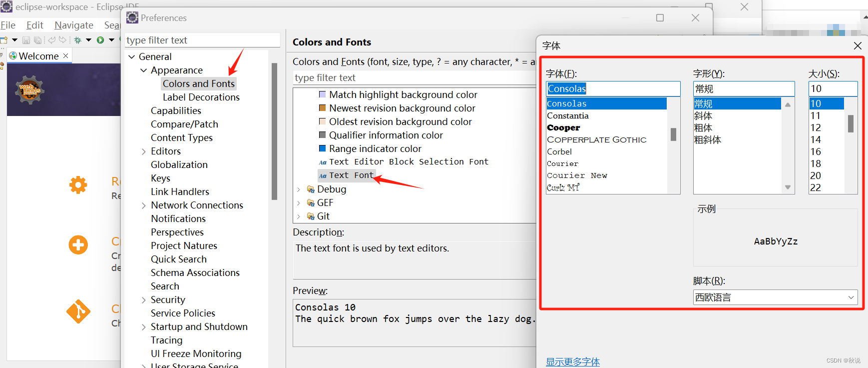
Task: Click the Debug category folder icon
Action: [311, 189]
